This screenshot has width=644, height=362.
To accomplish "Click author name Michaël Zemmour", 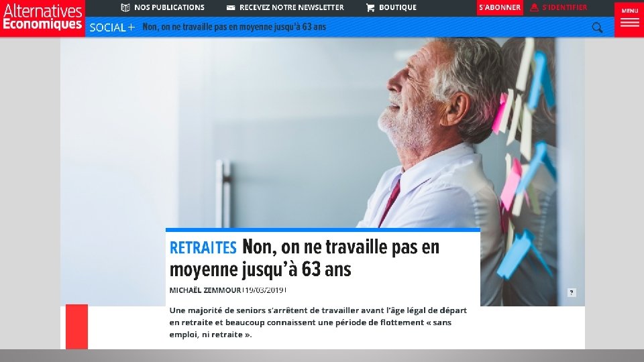I will pyautogui.click(x=205, y=290).
